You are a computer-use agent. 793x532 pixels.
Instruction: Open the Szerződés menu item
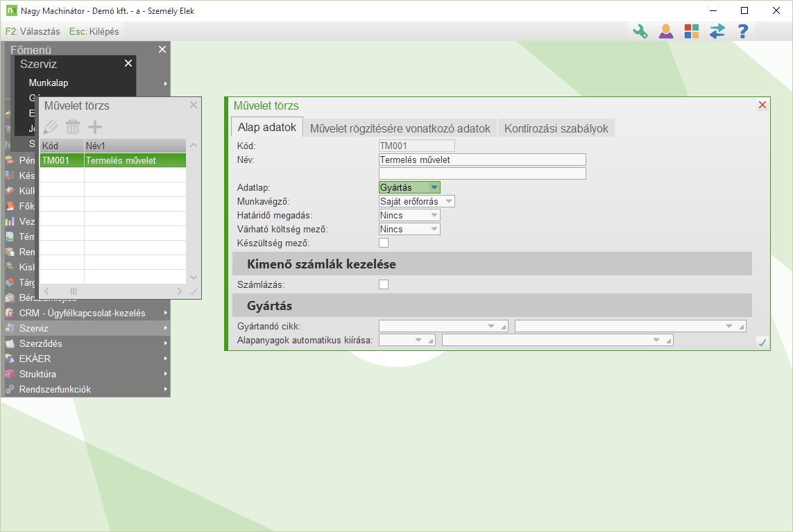(x=87, y=343)
